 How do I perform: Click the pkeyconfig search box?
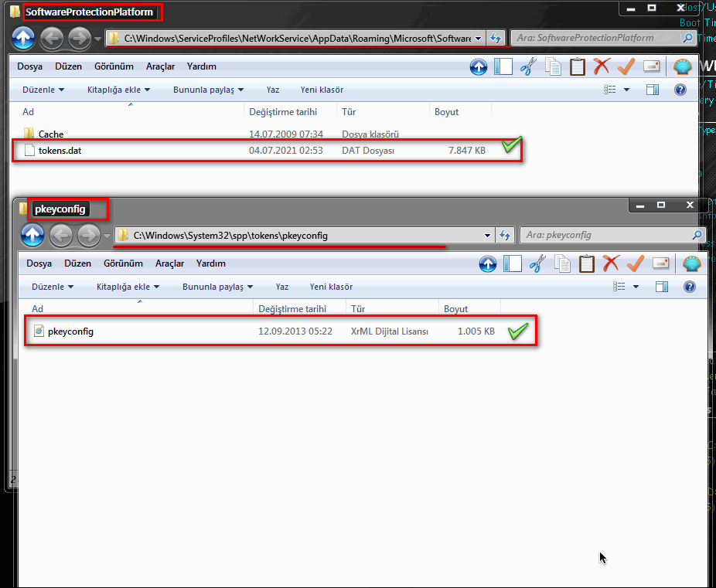click(x=612, y=236)
